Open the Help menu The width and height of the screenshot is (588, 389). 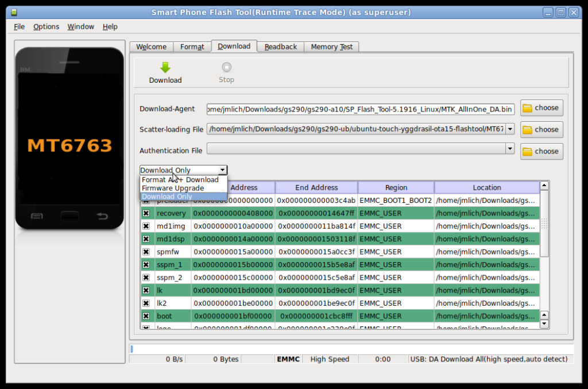(110, 26)
